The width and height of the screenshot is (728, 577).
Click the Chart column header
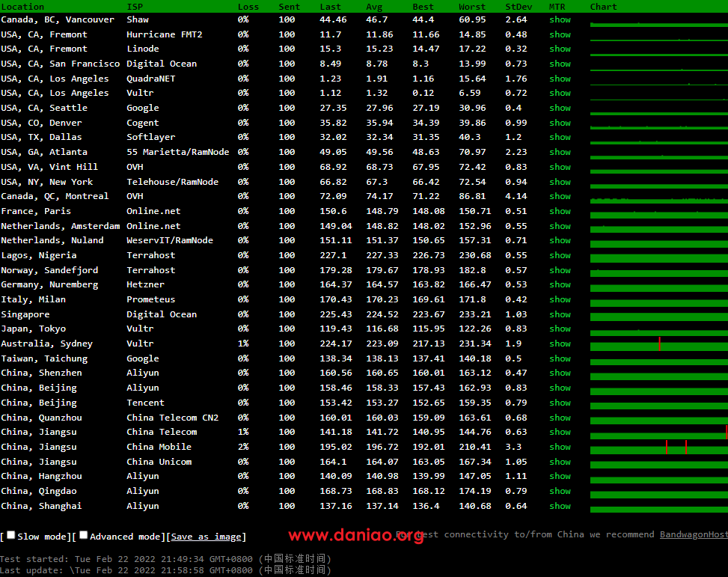click(604, 7)
